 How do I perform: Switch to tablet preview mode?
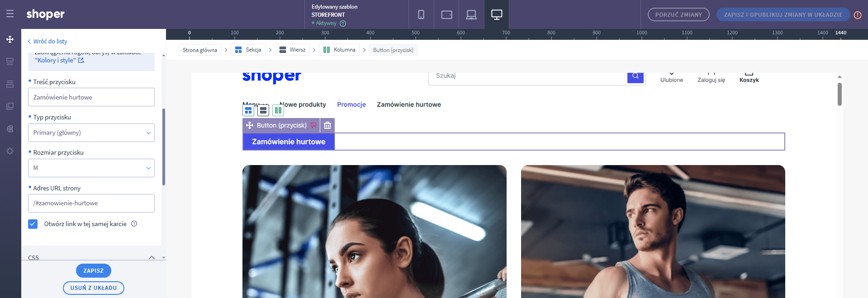click(x=446, y=14)
